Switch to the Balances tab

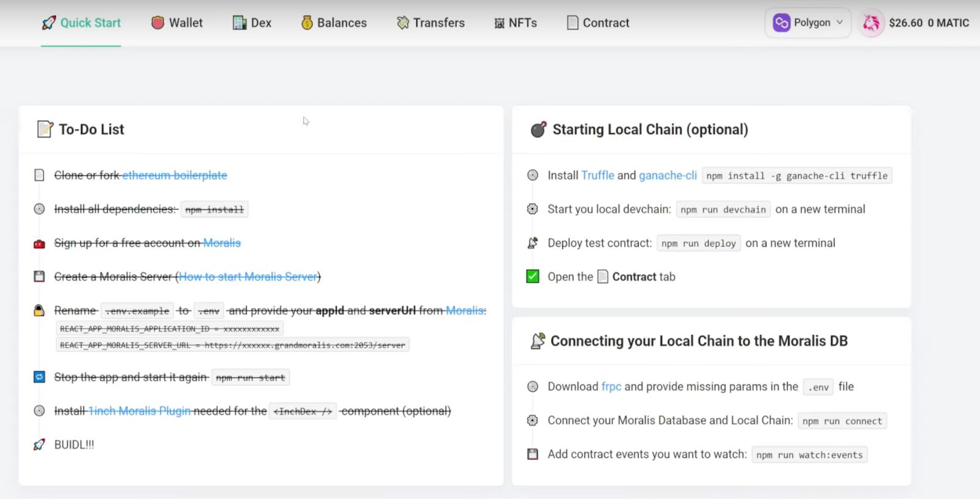341,23
